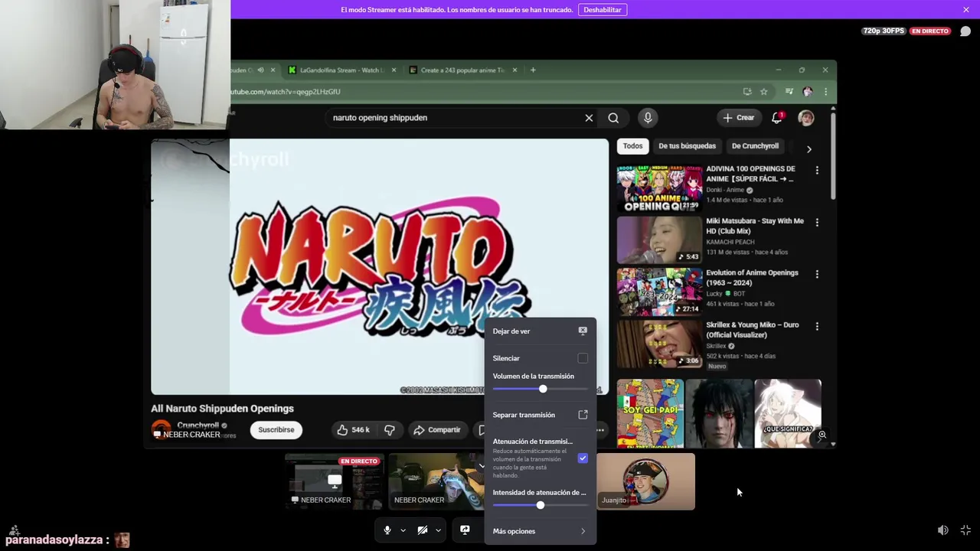Open YouTube notifications bell

[777, 118]
